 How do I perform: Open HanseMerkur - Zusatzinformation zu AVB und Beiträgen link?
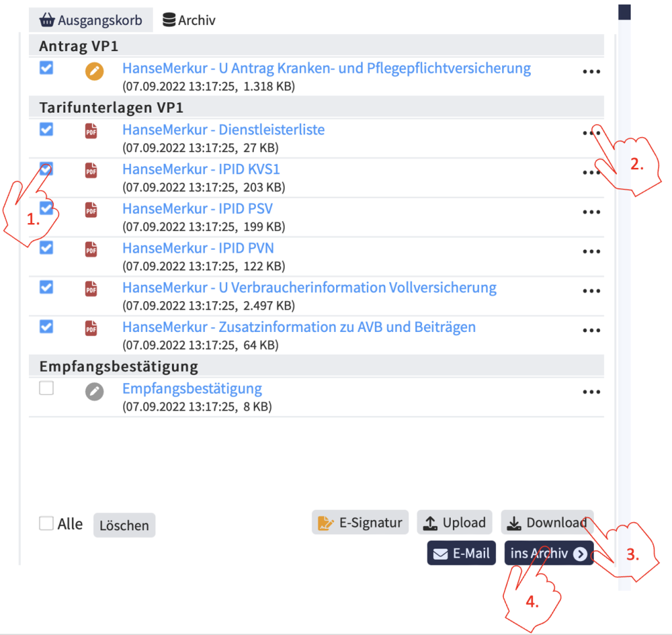[299, 327]
